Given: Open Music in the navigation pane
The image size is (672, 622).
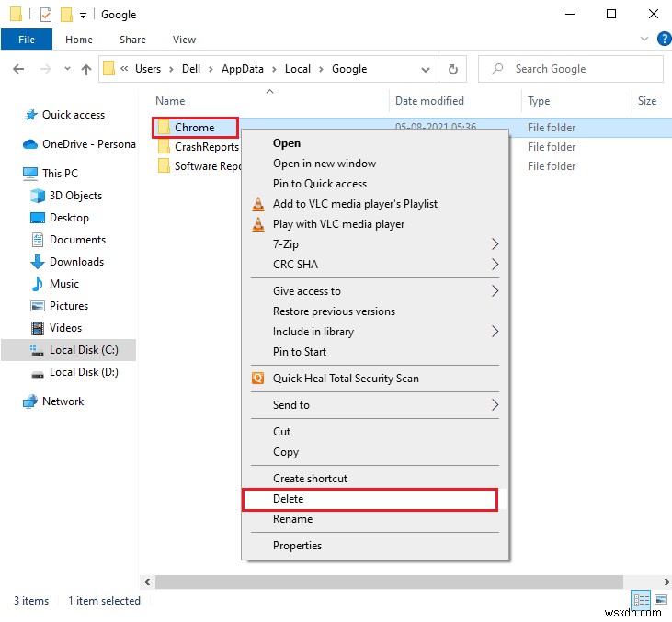Looking at the screenshot, I should point(63,284).
